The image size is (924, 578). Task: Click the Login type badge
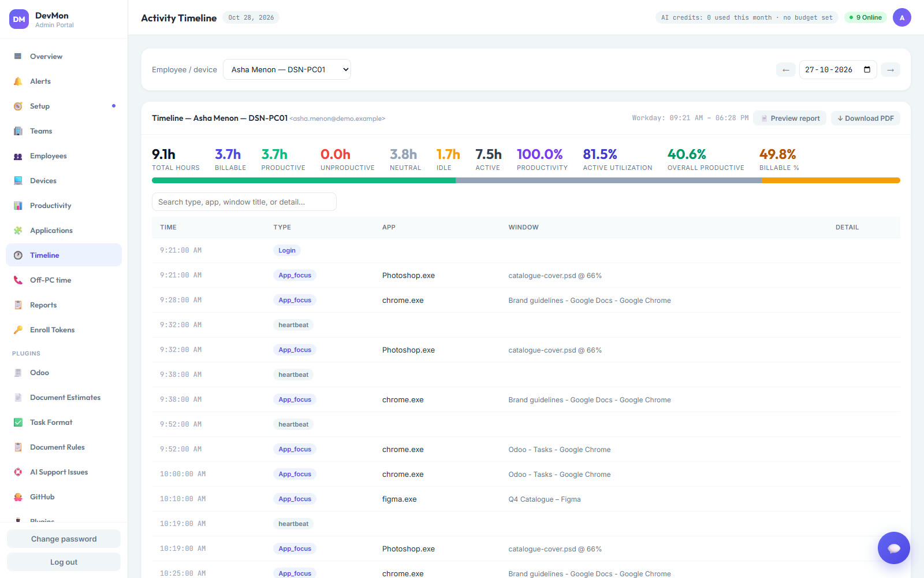(287, 250)
